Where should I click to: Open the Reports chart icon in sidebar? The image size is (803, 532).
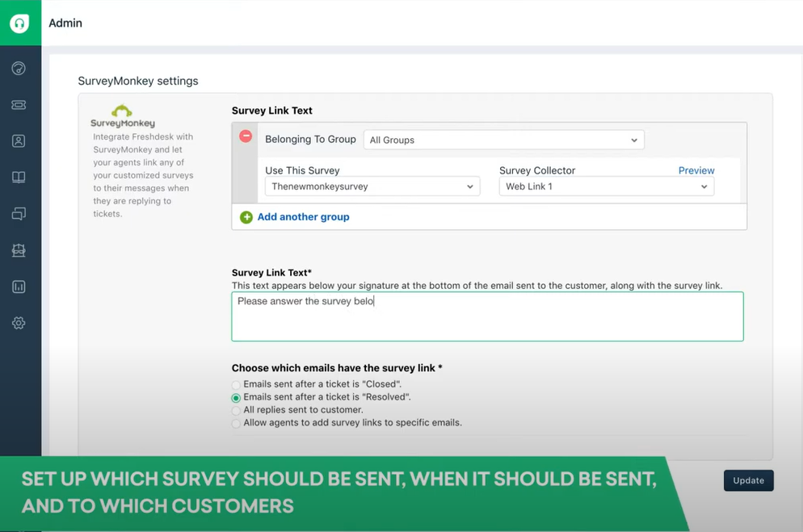pos(19,287)
